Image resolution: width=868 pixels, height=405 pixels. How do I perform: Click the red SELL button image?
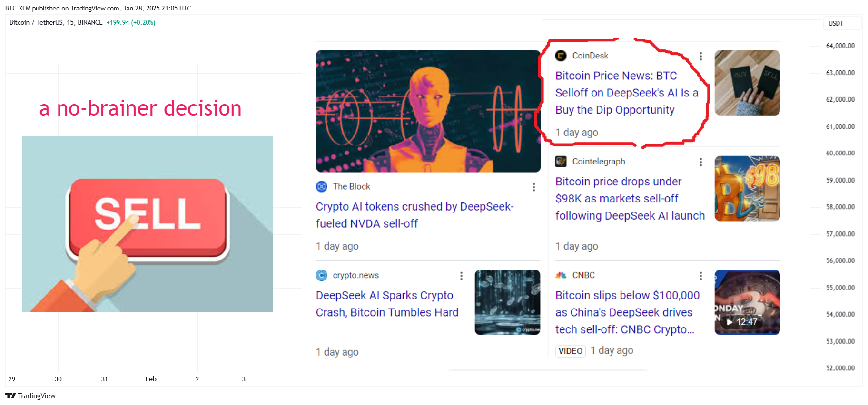[148, 215]
